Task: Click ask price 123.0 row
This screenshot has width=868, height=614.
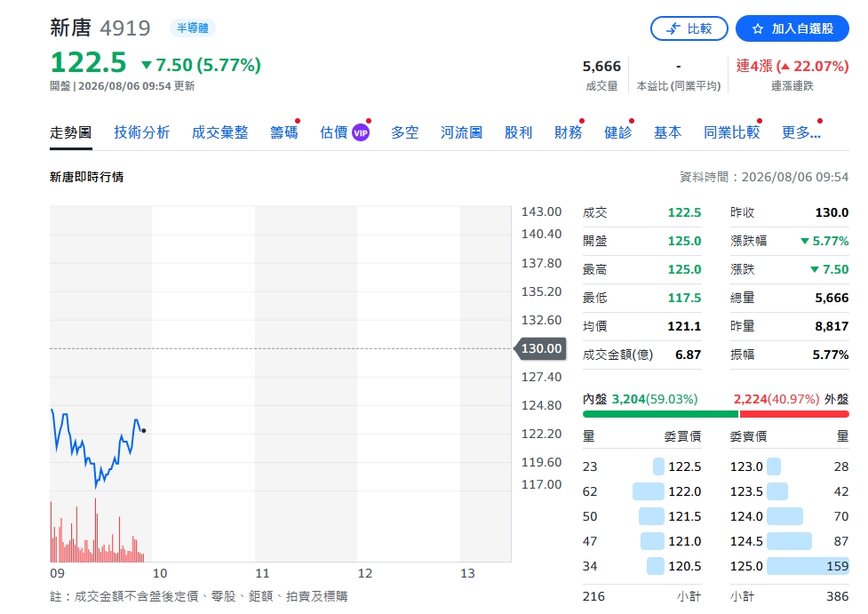Action: click(x=790, y=466)
